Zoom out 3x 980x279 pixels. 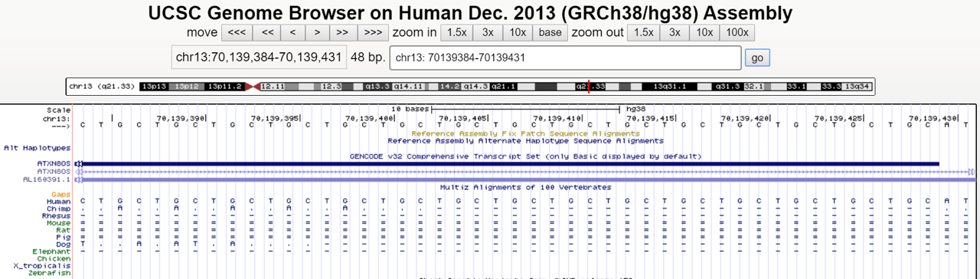point(675,32)
